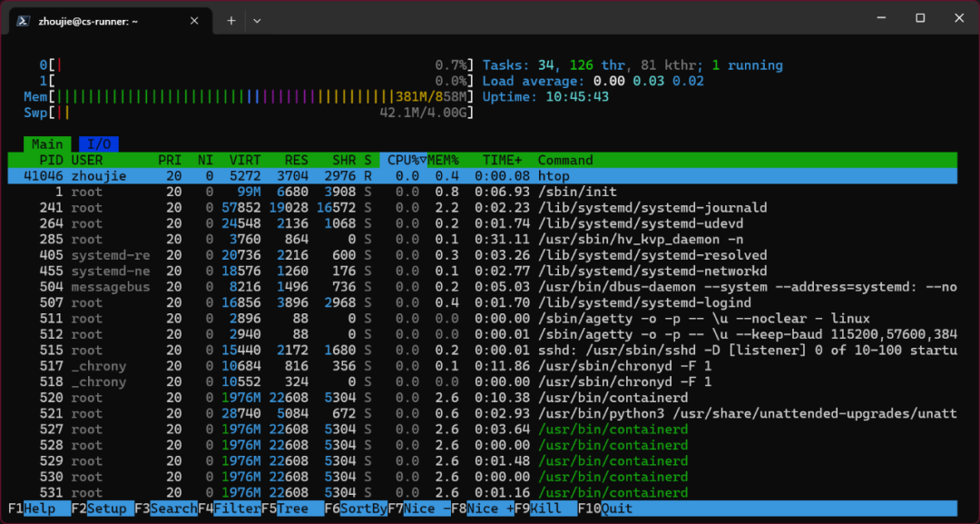Sort processes by the PID column
Viewport: 980px width, 524px height.
[x=51, y=160]
